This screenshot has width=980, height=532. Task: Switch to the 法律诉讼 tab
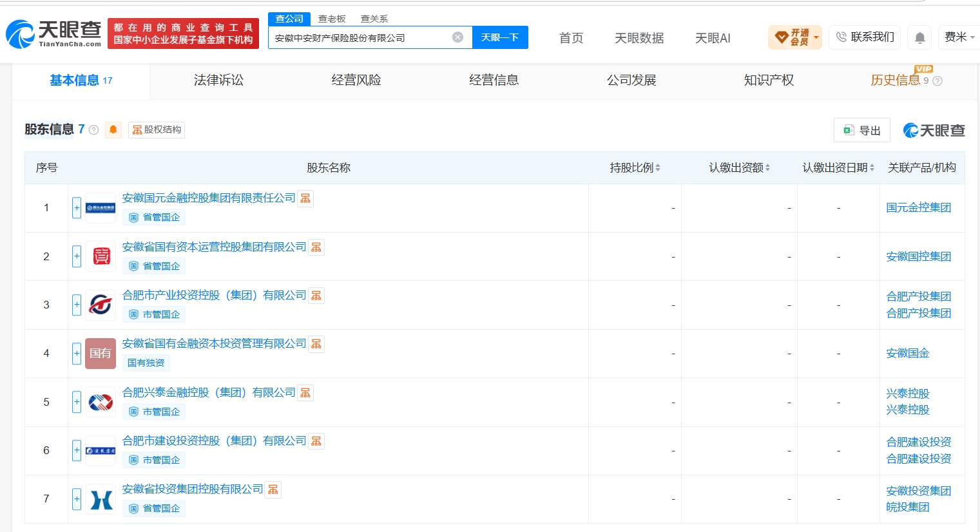click(218, 80)
